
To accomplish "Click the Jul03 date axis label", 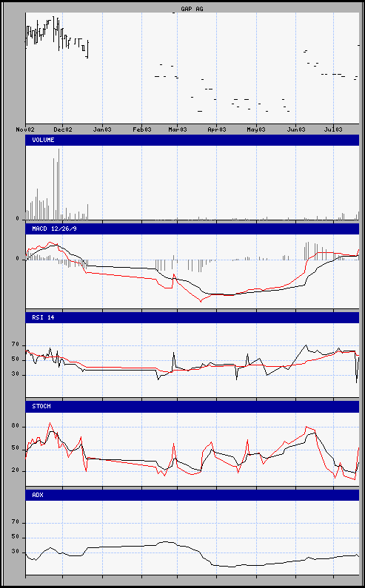I will (333, 129).
